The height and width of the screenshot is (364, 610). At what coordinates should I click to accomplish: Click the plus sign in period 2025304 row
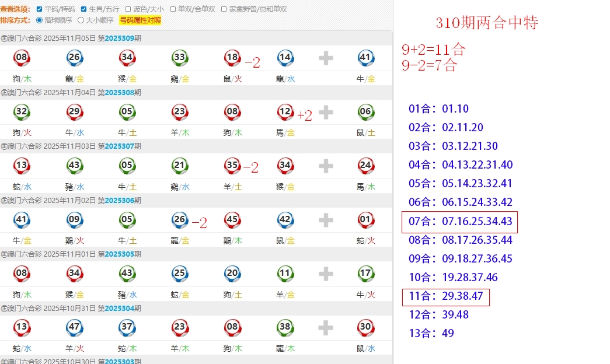[326, 328]
